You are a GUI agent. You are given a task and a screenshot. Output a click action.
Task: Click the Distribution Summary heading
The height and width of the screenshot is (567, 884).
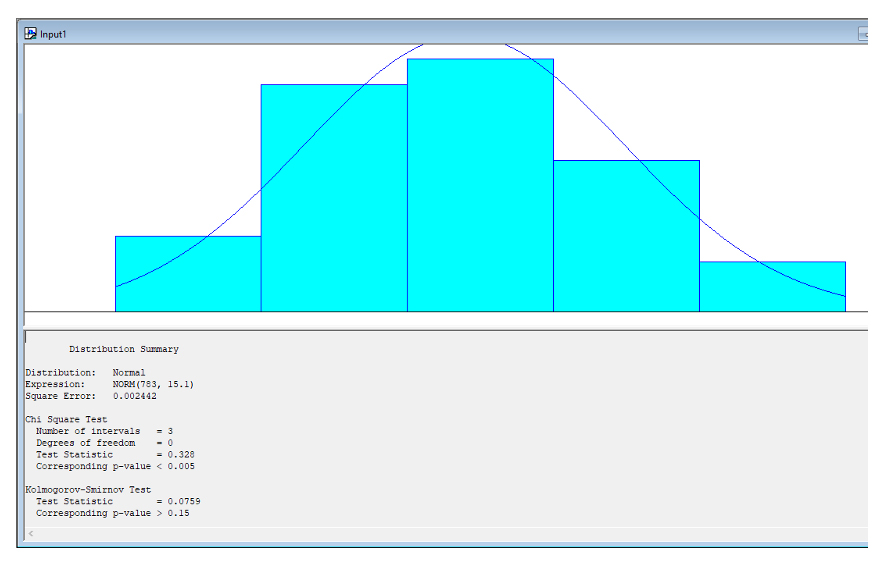coord(123,349)
